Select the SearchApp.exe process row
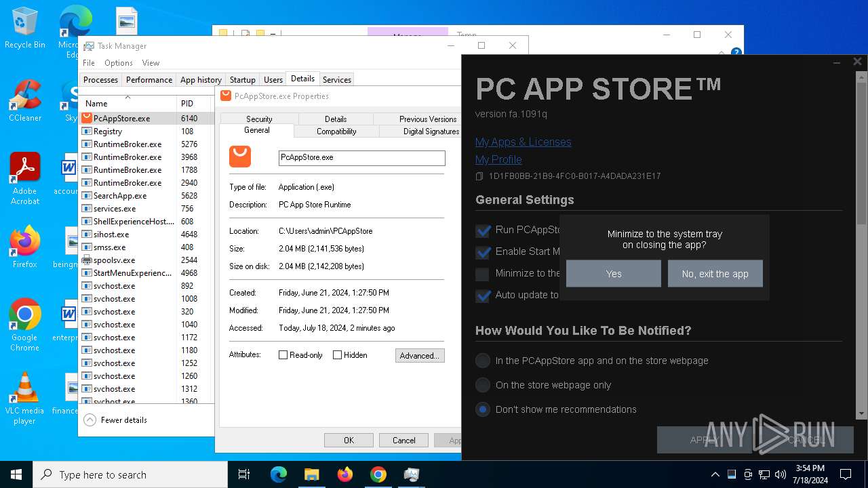This screenshot has width=868, height=488. (x=147, y=195)
